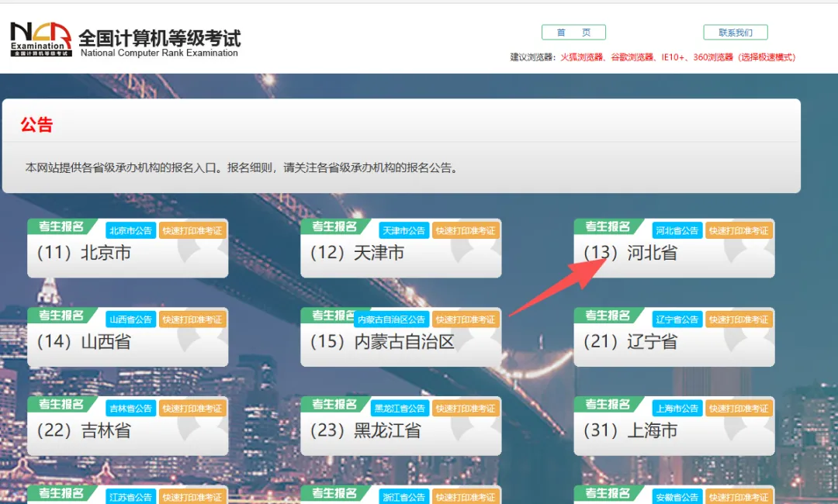Image resolution: width=838 pixels, height=504 pixels.
Task: Click 快速打印准考证 on the 上海市 card
Action: click(739, 409)
